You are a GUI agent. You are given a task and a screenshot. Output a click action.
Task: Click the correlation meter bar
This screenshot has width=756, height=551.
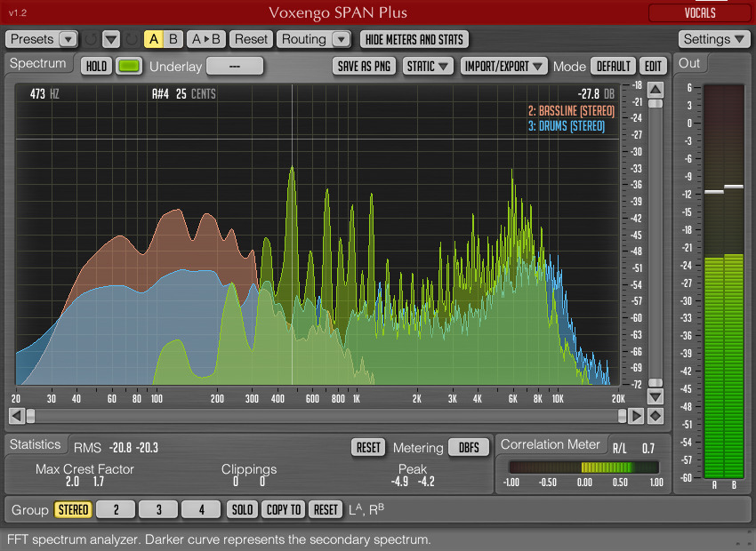583,467
